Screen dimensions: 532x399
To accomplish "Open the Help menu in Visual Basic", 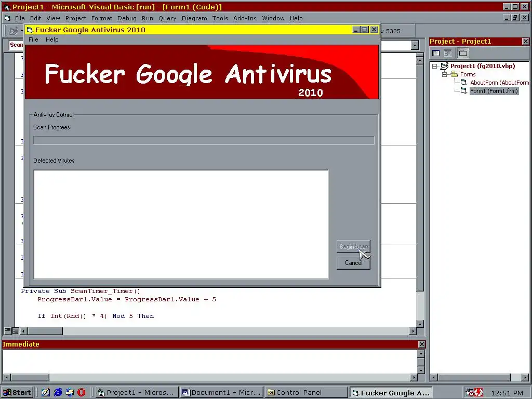I will click(296, 18).
